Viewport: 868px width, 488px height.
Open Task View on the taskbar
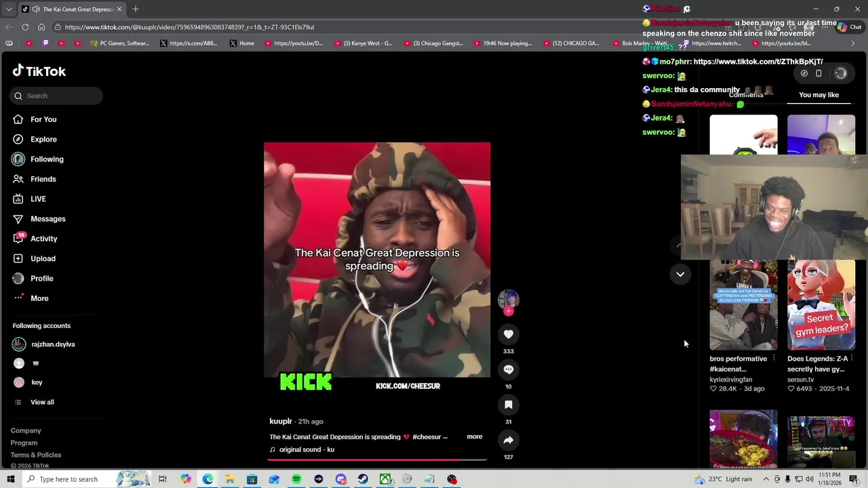(x=163, y=479)
